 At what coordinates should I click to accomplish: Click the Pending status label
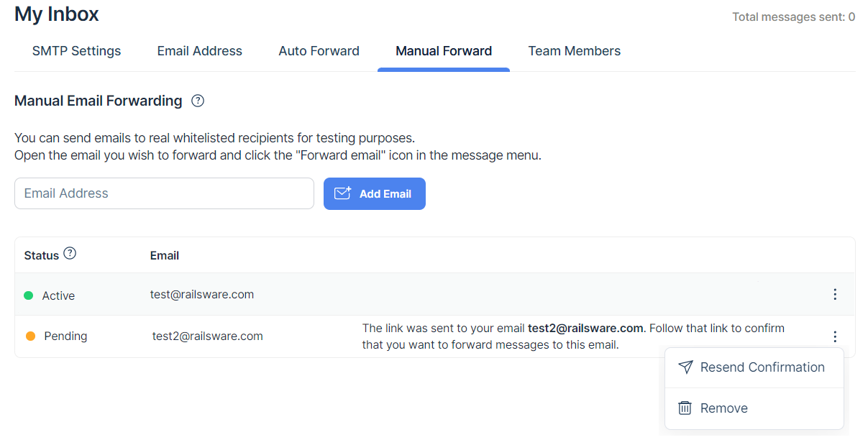[65, 336]
